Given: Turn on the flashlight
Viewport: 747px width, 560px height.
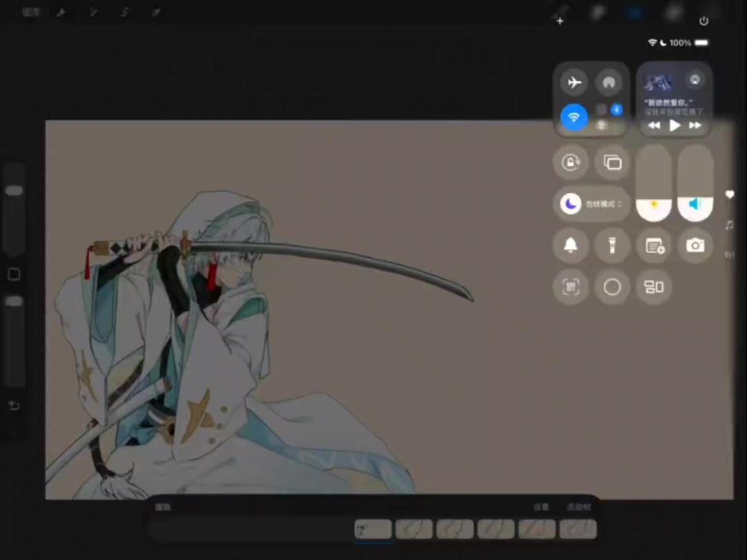Looking at the screenshot, I should (612, 245).
